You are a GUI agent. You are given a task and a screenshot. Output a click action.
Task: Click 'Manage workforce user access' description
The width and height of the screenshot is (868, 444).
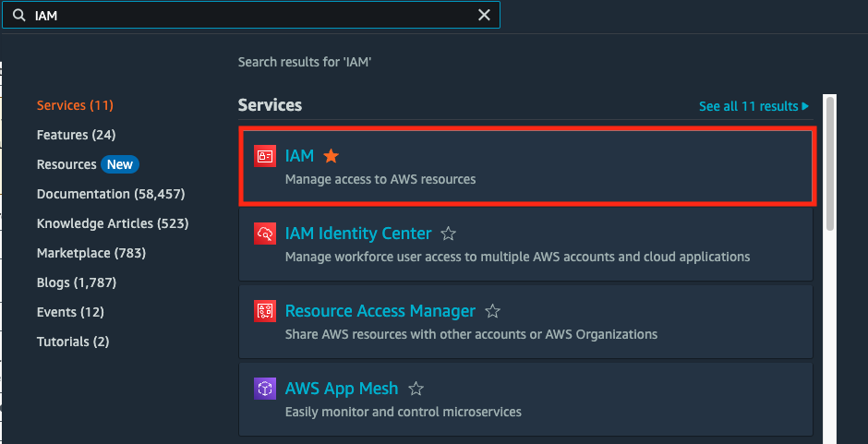(518, 257)
